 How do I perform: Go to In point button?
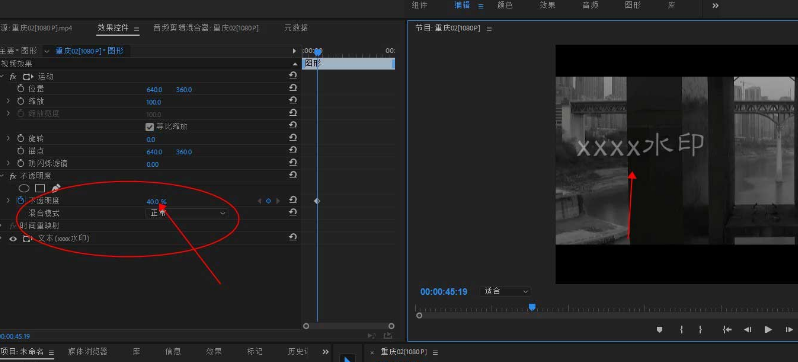coord(727,330)
